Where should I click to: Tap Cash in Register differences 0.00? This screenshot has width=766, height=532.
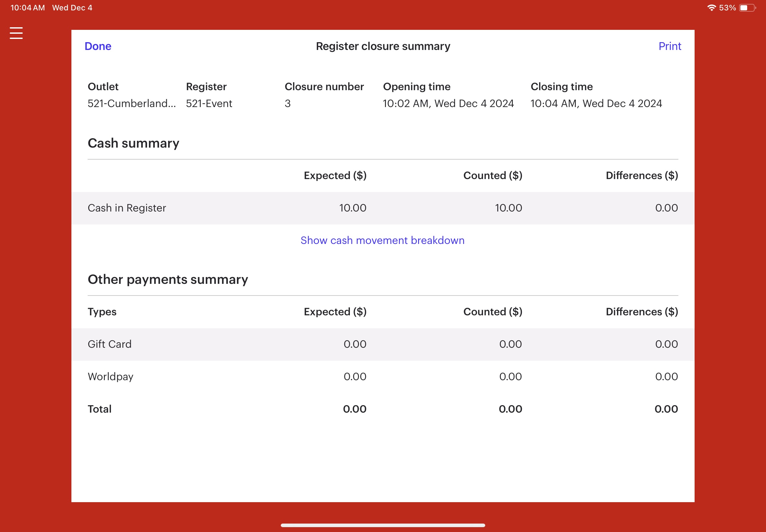click(x=666, y=208)
